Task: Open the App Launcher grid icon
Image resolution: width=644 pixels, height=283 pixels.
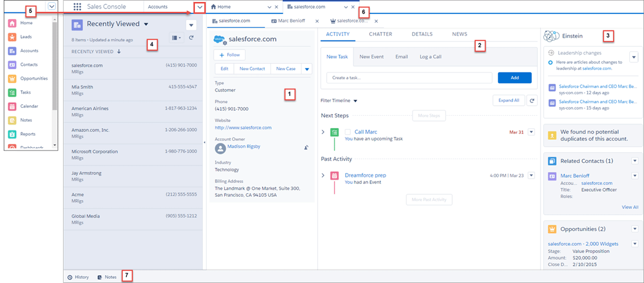Action: coord(77,7)
